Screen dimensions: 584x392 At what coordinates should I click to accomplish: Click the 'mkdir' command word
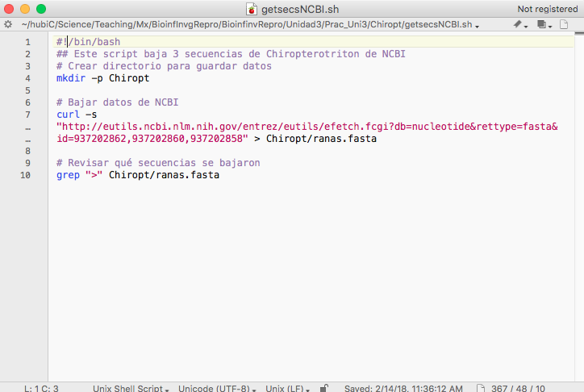71,78
